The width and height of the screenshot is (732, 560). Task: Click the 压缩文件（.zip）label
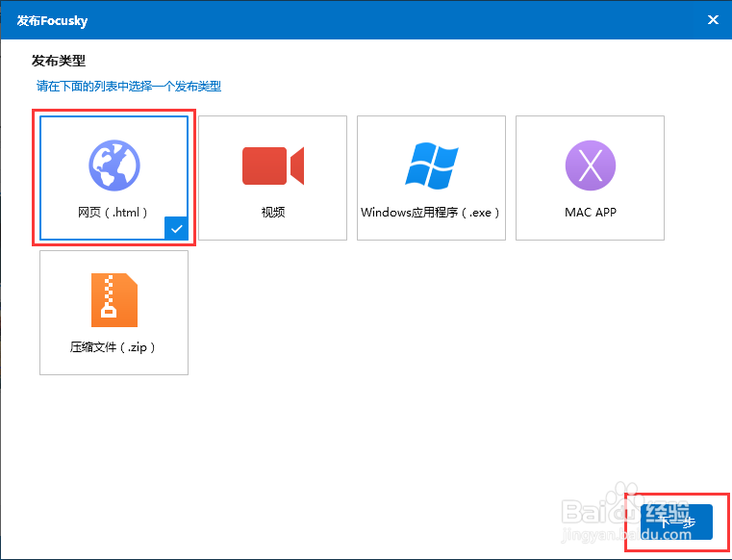(113, 347)
